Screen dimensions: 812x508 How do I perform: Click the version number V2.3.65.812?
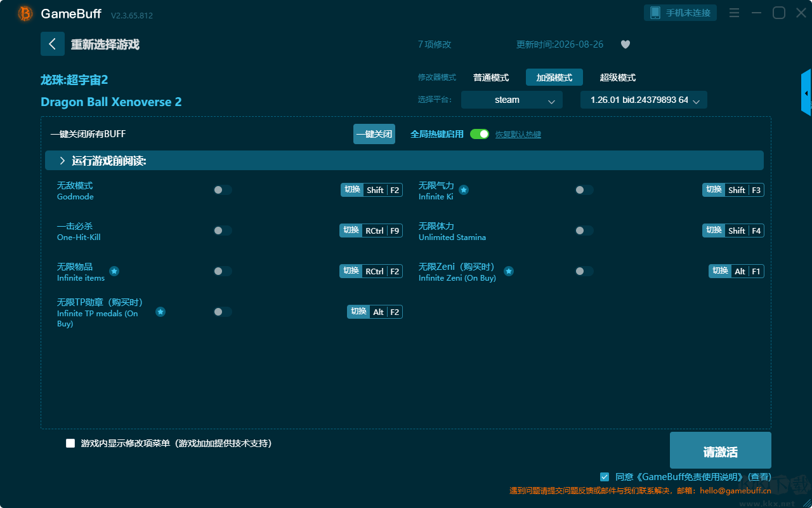point(132,15)
